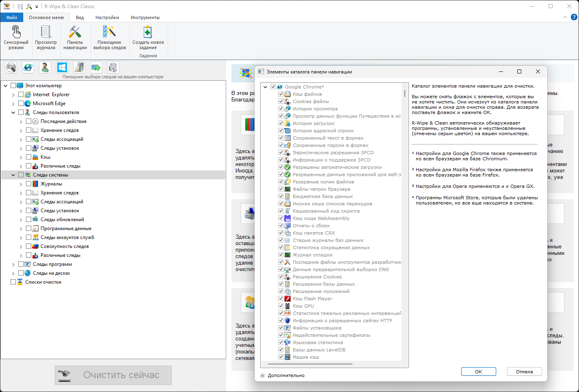Click the Кэш кода WebAssembly icon
Screen dimensions: 579x392
point(287,218)
